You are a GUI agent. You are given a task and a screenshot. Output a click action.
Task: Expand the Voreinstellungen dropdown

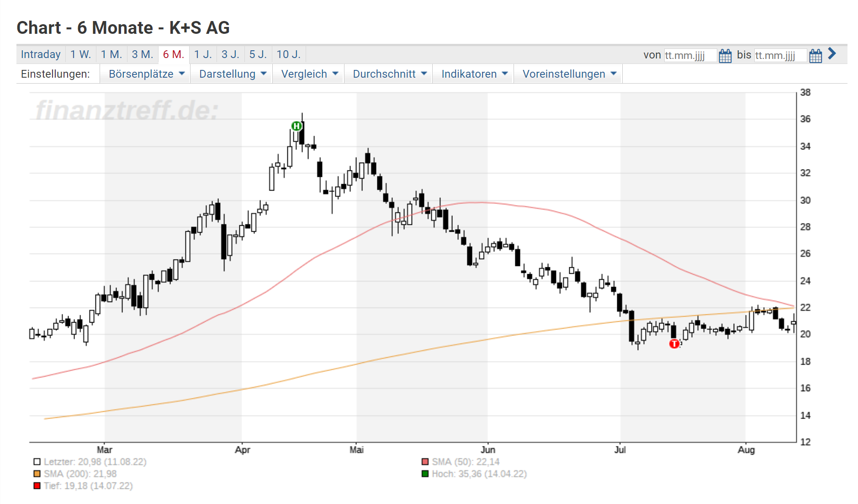[x=569, y=74]
